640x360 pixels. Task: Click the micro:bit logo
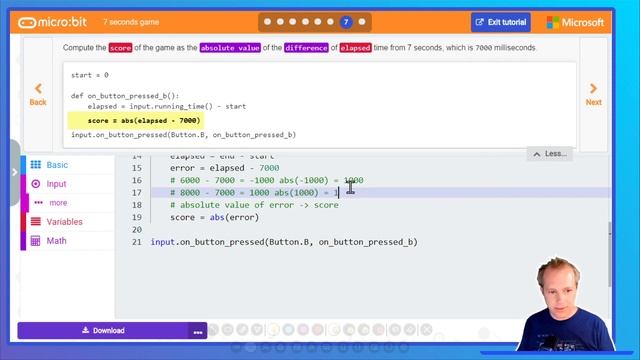(x=52, y=22)
